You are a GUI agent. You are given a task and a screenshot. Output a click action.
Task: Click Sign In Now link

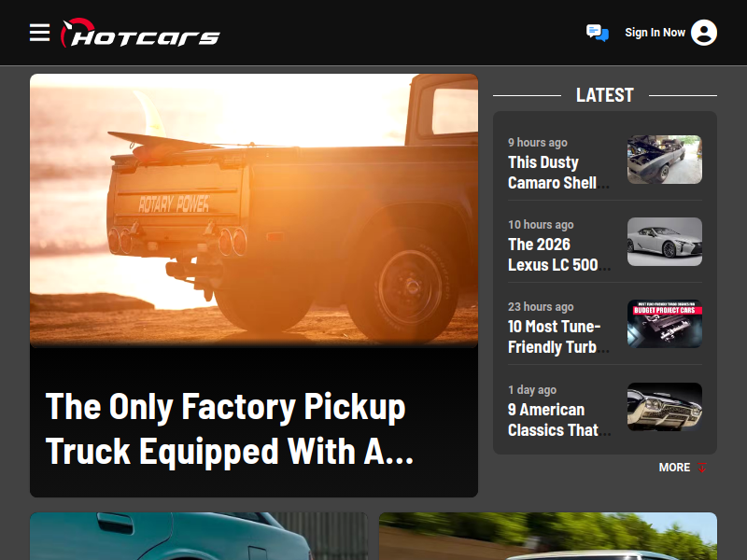tap(655, 33)
